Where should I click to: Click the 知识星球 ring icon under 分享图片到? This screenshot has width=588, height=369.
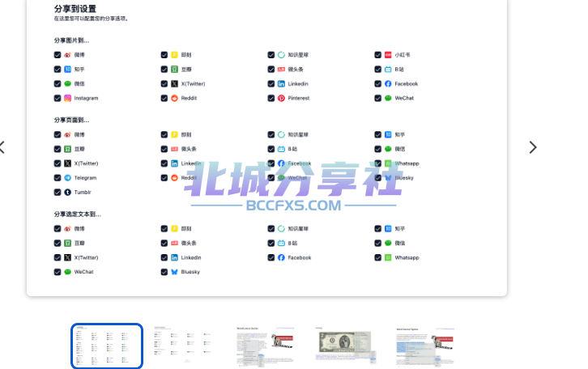(281, 55)
